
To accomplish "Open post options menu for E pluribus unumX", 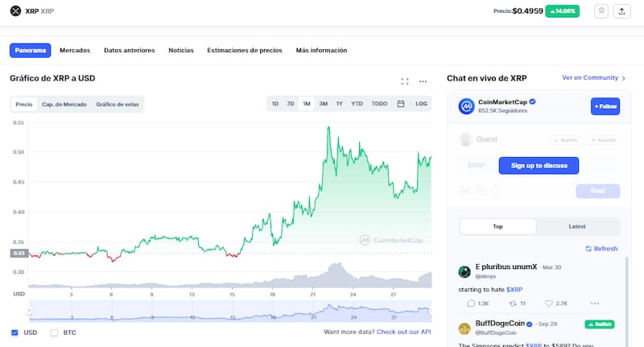I will [x=595, y=304].
